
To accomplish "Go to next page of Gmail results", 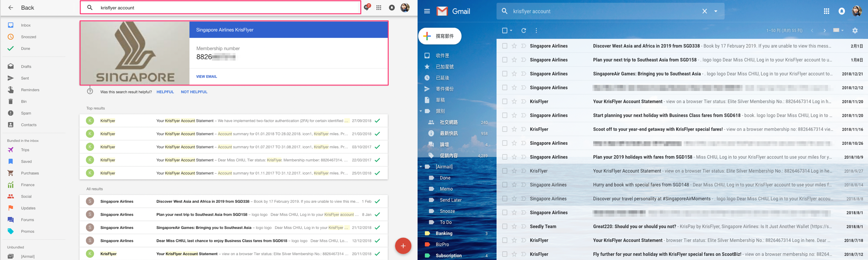I will click(825, 30).
